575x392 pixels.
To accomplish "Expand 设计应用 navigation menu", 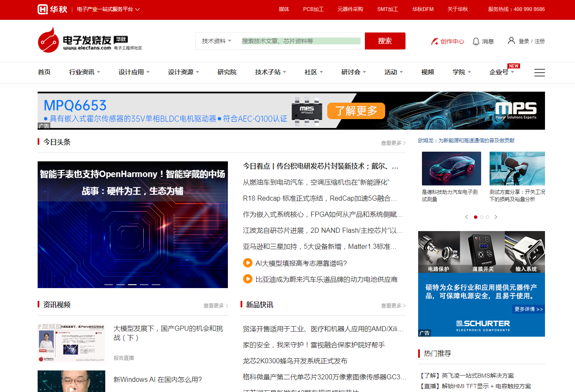I will click(134, 72).
